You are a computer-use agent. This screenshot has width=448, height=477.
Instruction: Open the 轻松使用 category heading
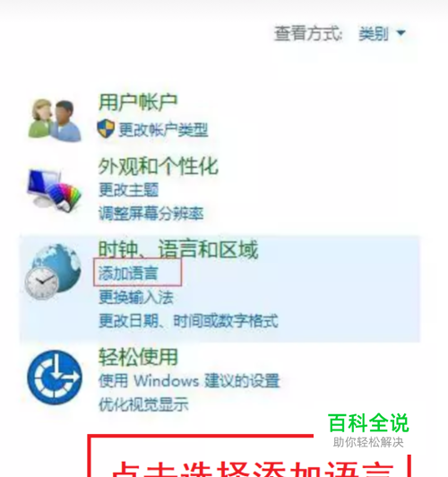coord(138,357)
